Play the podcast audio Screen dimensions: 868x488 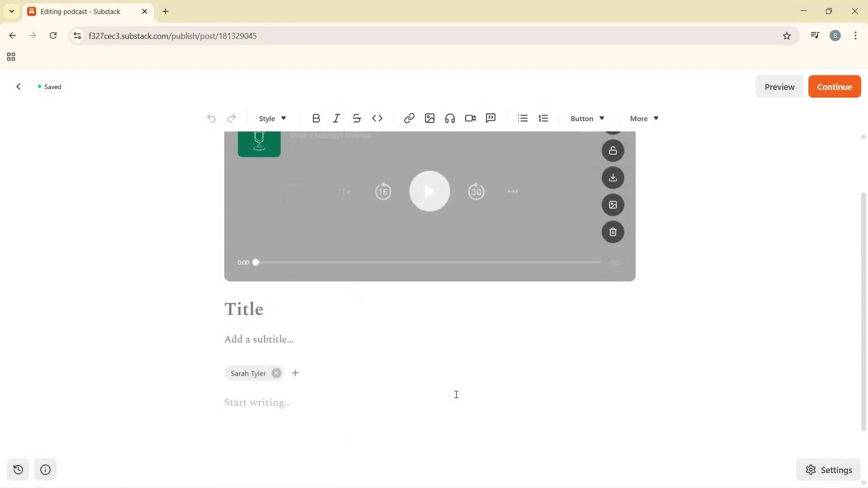tap(429, 191)
